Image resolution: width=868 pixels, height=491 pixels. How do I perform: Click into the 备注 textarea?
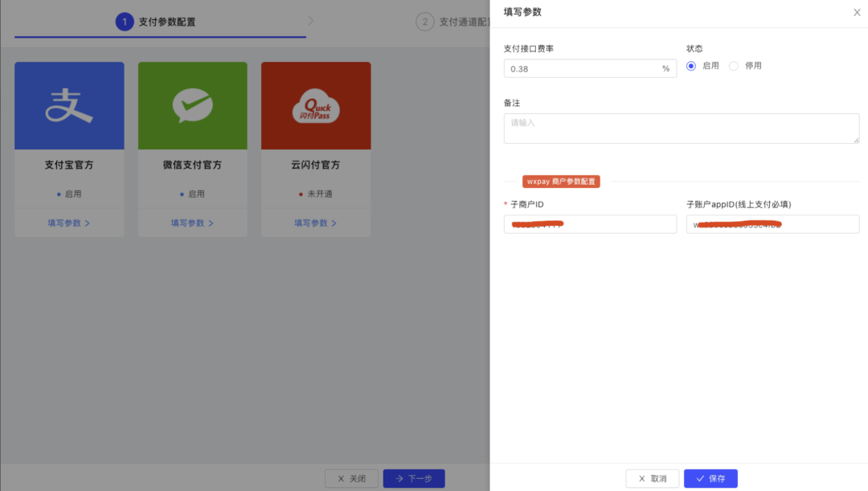click(x=681, y=129)
